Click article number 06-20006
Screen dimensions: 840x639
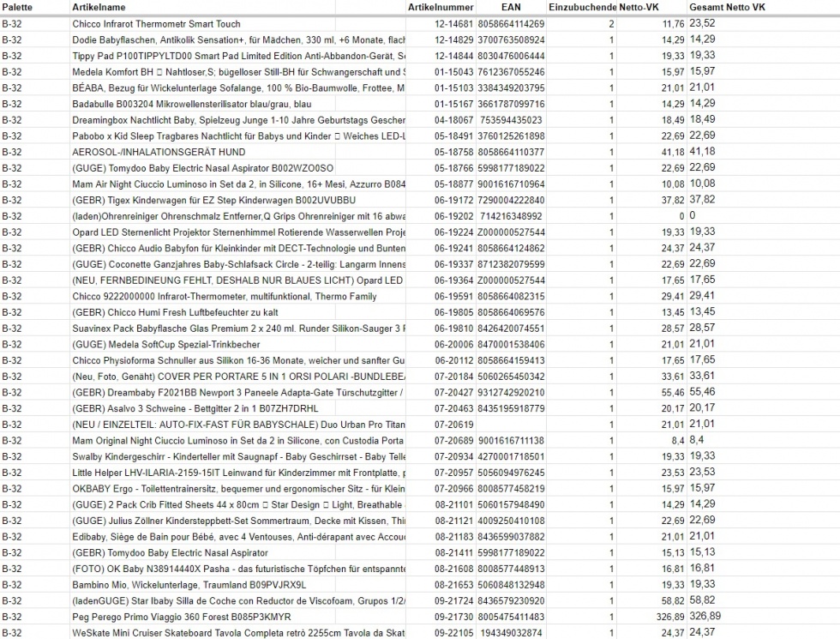coord(453,345)
